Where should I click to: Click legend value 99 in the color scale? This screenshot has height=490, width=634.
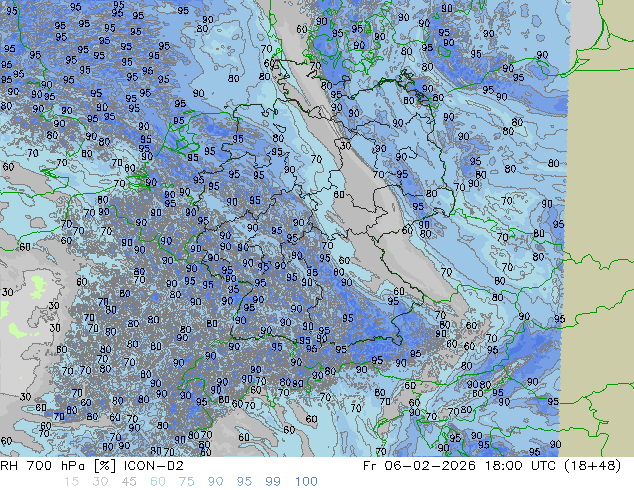point(273,482)
